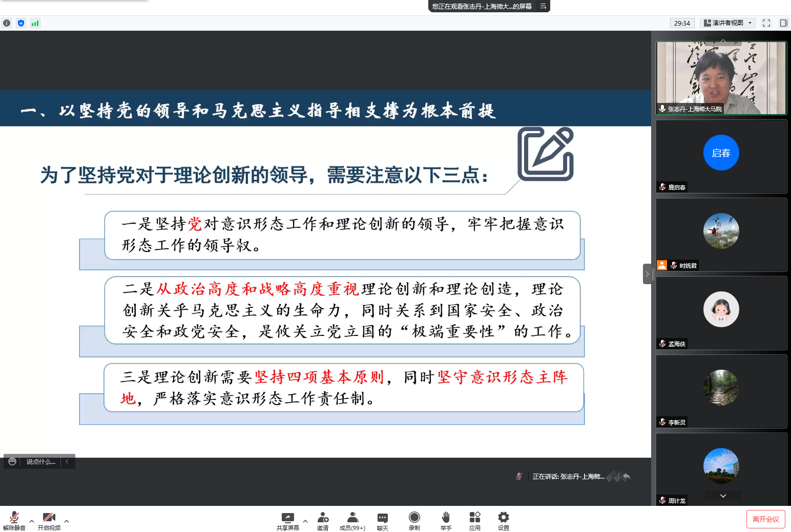Open the 共享屏幕 share screen icon
This screenshot has width=791, height=532.
(287, 520)
